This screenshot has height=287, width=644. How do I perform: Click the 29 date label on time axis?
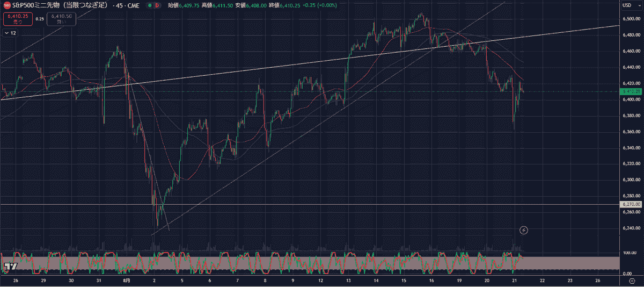click(43, 281)
